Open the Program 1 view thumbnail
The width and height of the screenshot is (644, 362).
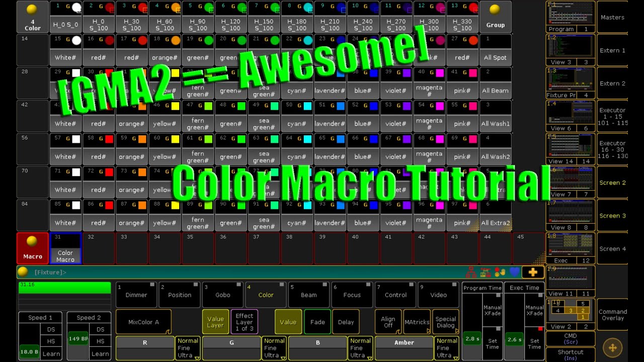pyautogui.click(x=571, y=17)
